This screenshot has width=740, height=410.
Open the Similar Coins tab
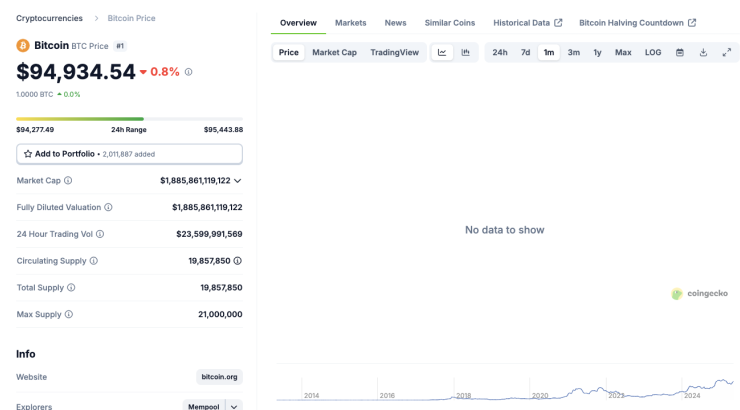[x=450, y=23]
